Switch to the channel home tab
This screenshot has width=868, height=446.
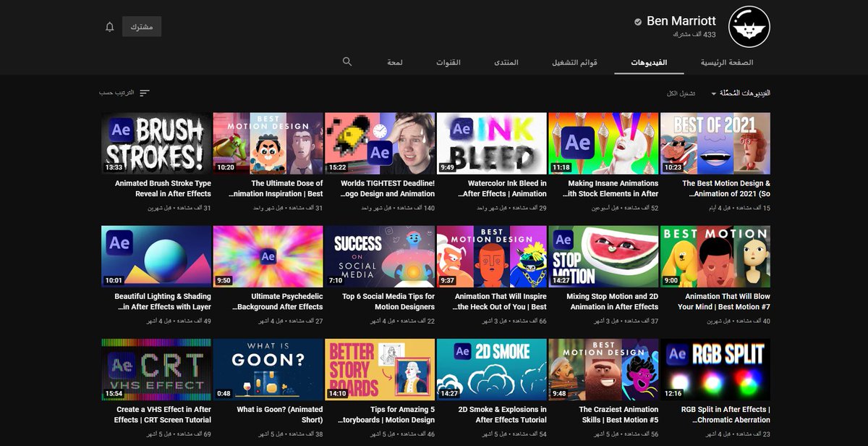coord(727,63)
